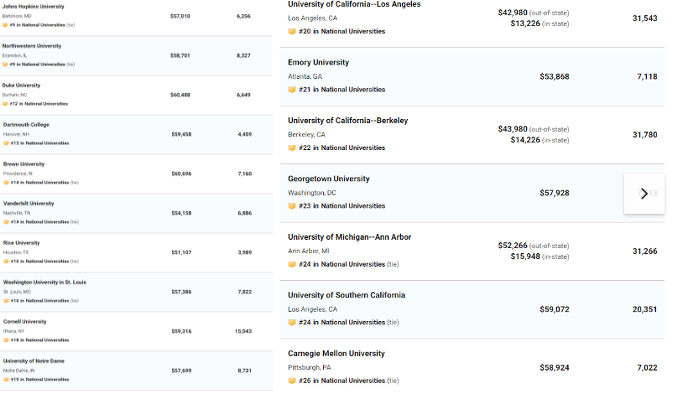Click the ranking badge icon under Dartmouth College

6,143
